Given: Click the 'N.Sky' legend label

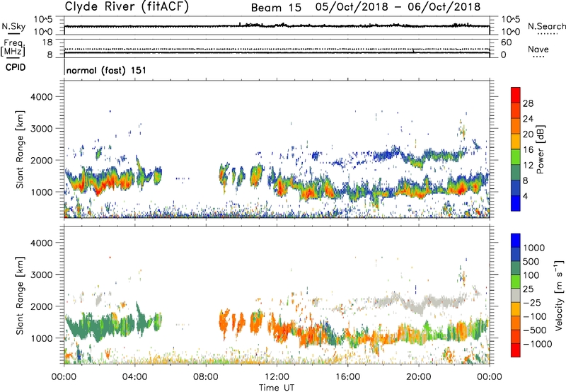Looking at the screenshot, I should tap(13, 26).
